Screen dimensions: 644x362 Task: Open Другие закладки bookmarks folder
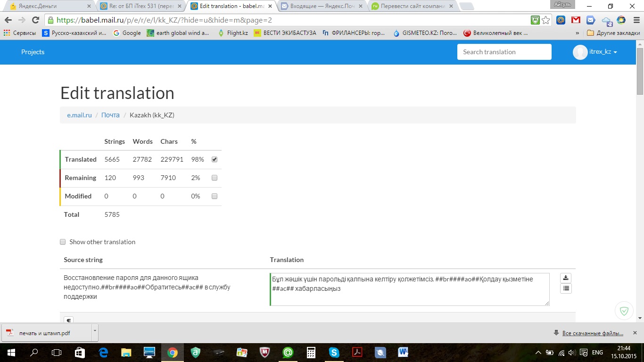click(x=613, y=33)
